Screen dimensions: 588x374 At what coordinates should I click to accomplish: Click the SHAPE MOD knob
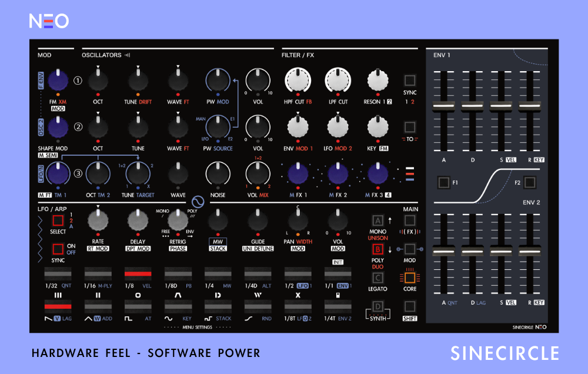click(58, 127)
